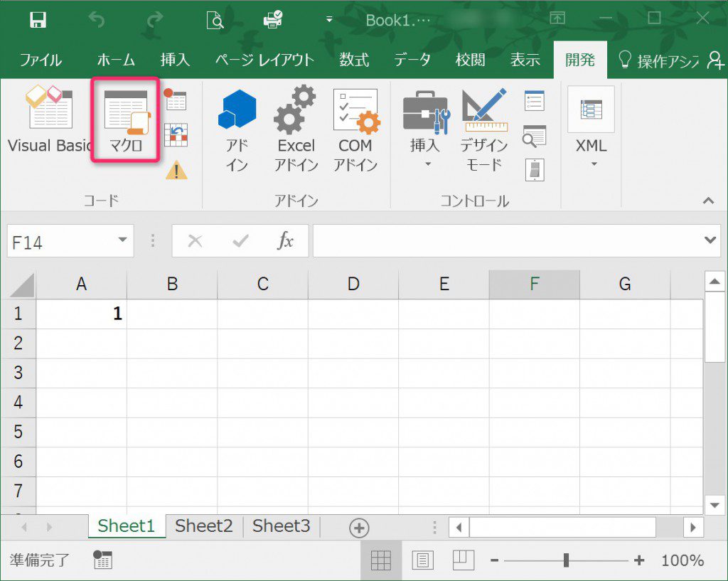Collapse the ribbon with the chevron
Image resolution: width=728 pixels, height=581 pixels.
[x=708, y=201]
